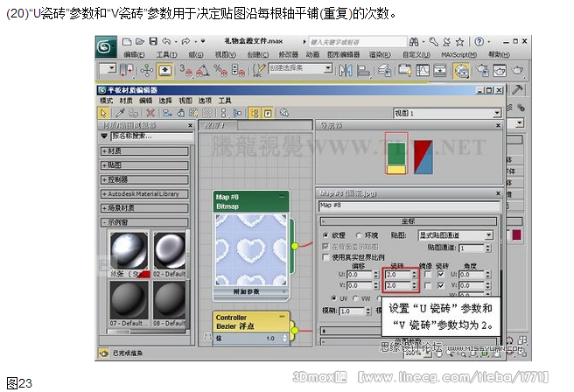Toggle the highlighted keyboard shortcut override icon
Image resolution: width=574 pixels, height=392 pixels.
pyautogui.click(x=164, y=70)
